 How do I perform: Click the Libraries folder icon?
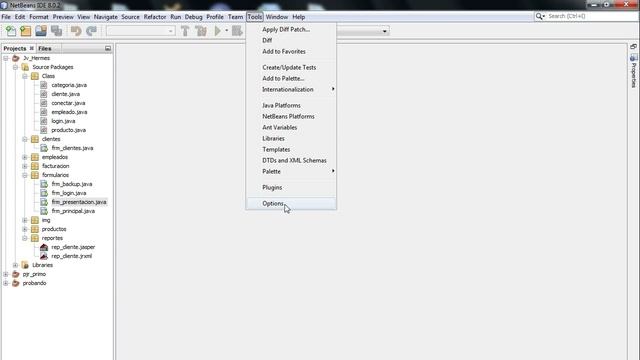coord(25,265)
